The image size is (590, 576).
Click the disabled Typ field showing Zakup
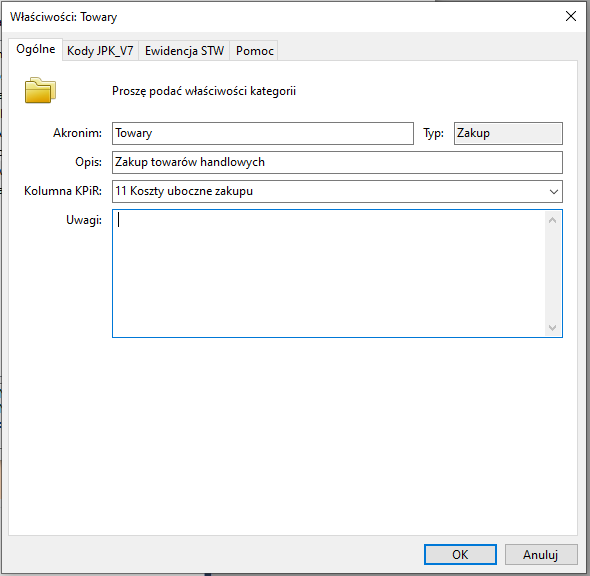508,133
